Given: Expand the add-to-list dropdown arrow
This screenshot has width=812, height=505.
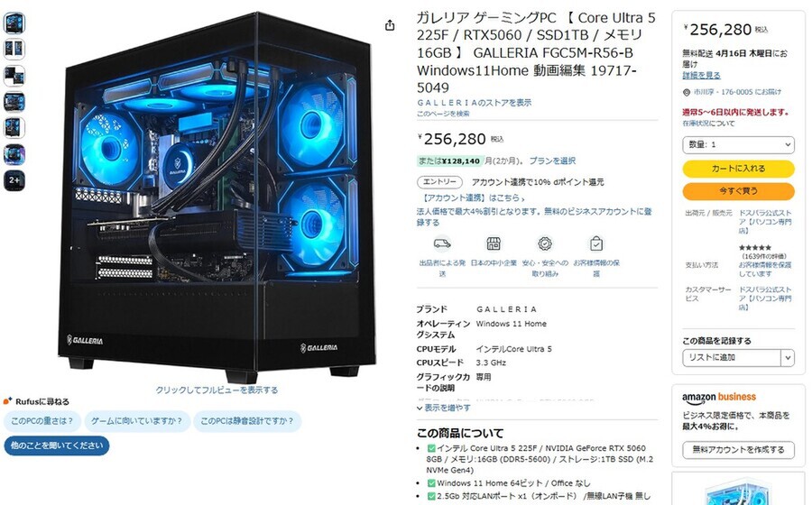Looking at the screenshot, I should coord(788,357).
